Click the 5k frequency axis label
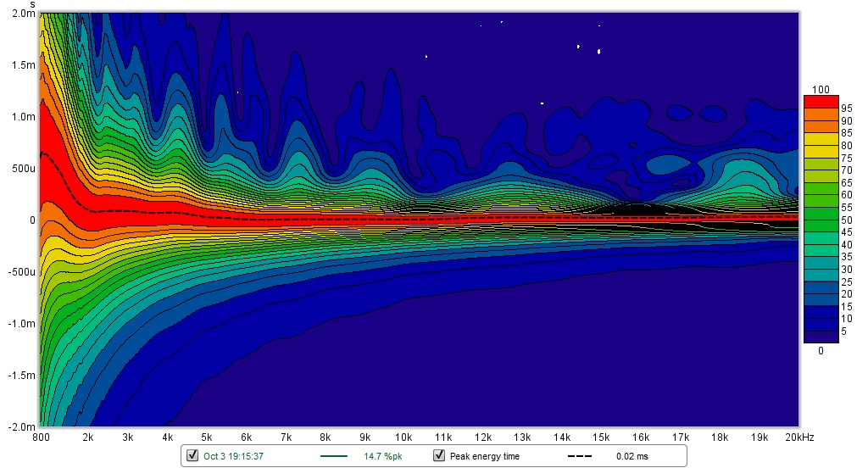Viewport: 868px width, 468px height. [x=207, y=437]
